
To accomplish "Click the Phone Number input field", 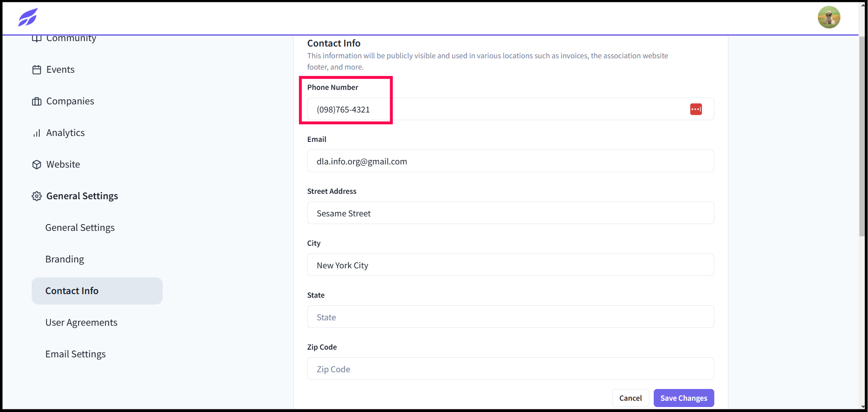I will pos(510,109).
